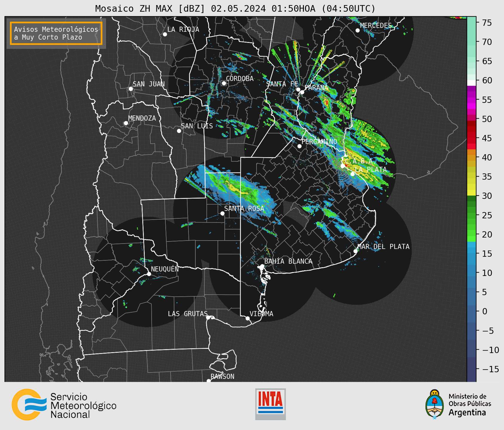This screenshot has width=504, height=430.
Task: Click the MENDOZA map label
Action: (142, 118)
